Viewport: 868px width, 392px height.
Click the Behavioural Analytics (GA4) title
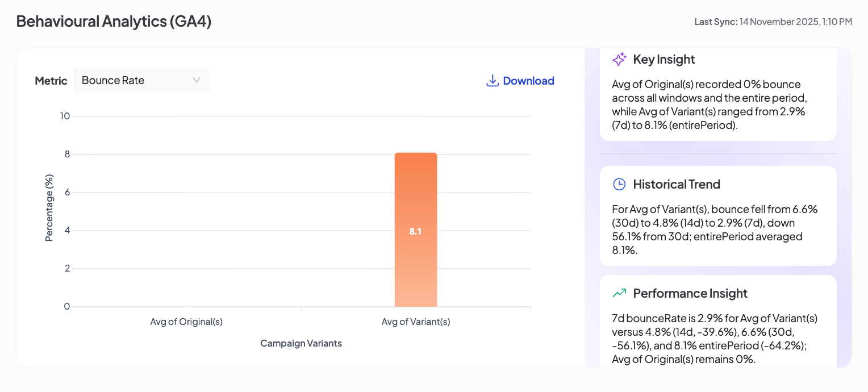[114, 21]
